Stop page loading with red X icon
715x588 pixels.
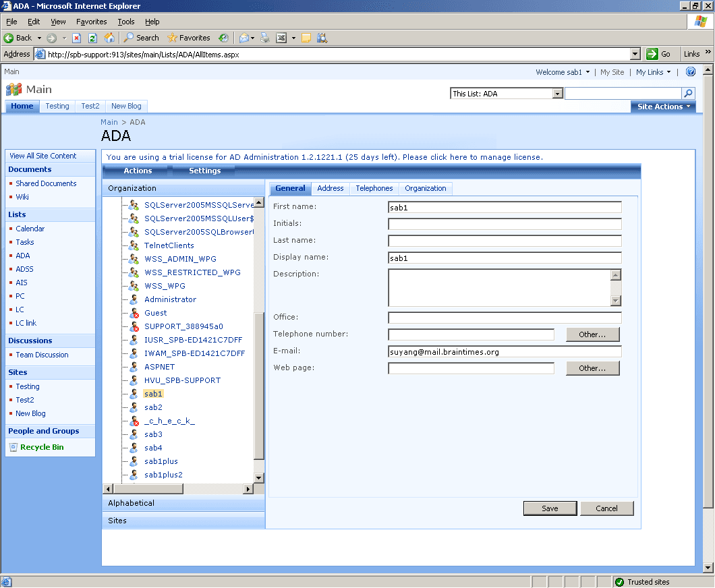(x=77, y=38)
